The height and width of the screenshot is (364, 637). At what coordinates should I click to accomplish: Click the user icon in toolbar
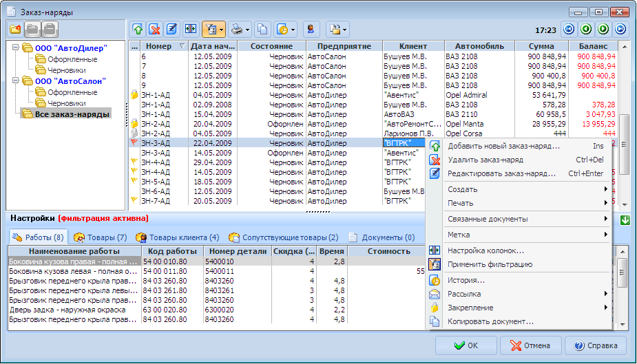(311, 30)
